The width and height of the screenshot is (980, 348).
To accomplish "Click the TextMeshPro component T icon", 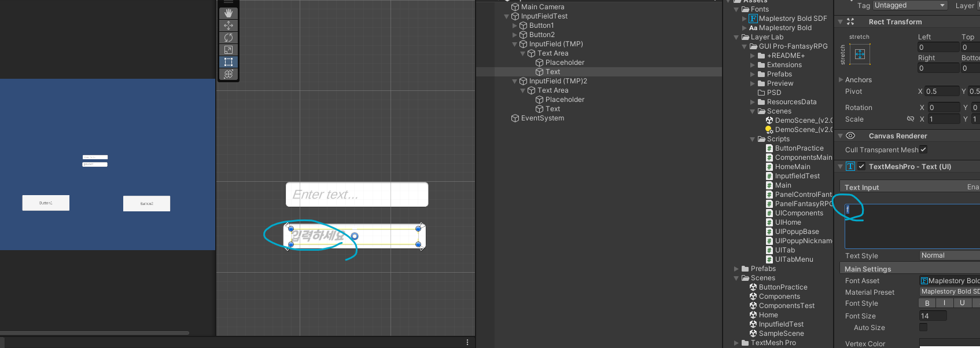I will coord(850,167).
